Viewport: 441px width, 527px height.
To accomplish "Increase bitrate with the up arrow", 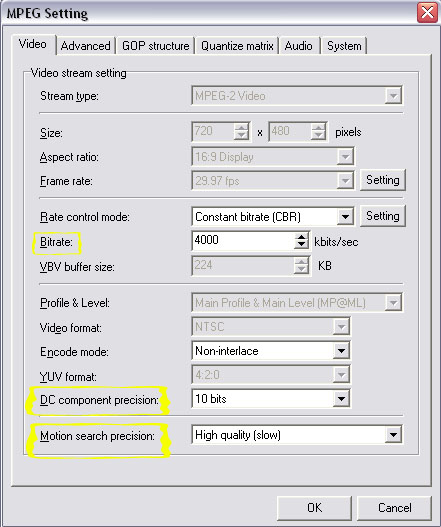I will click(302, 237).
